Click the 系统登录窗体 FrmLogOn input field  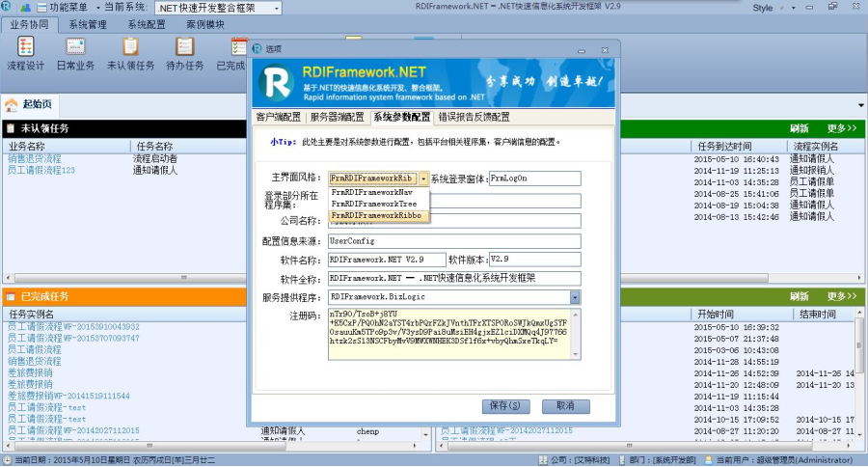[534, 179]
